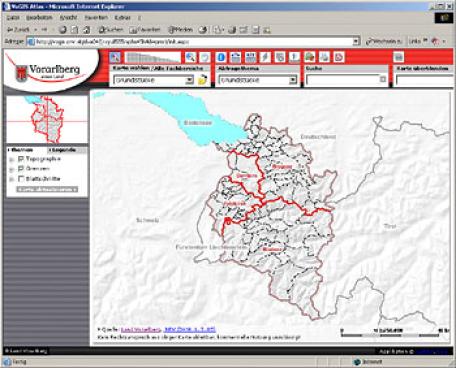Click the print map icon

pos(324,57)
